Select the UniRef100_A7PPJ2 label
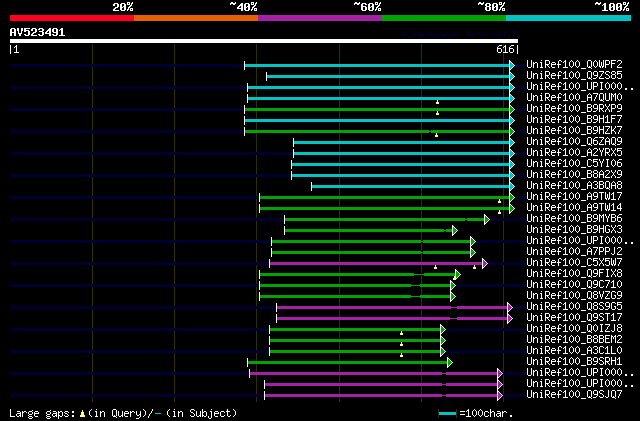 tap(574, 252)
